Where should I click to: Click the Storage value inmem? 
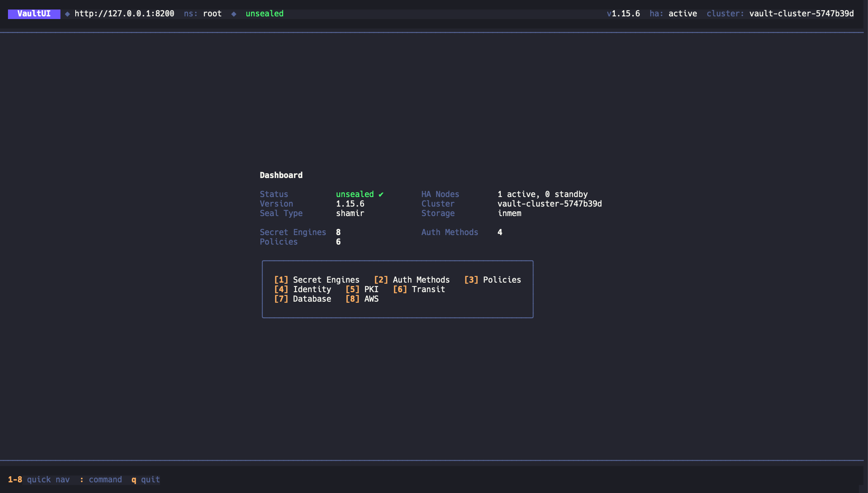click(x=509, y=213)
